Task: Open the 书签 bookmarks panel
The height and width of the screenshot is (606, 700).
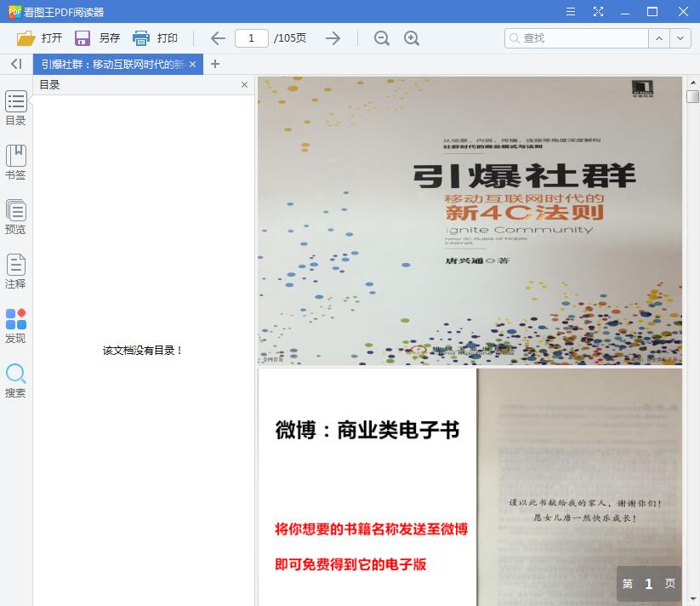Action: 15,163
